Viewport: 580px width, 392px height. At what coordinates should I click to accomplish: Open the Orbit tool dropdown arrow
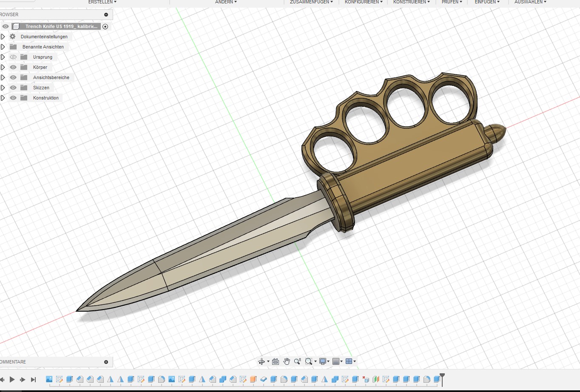[x=268, y=361]
